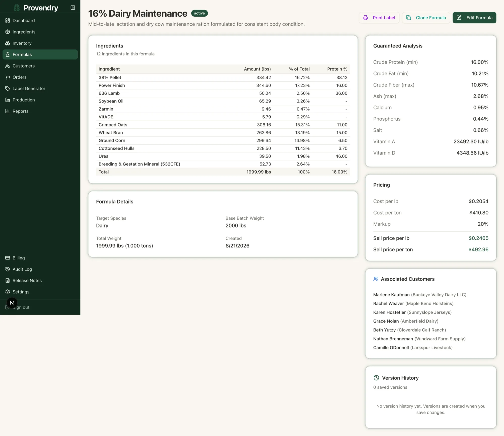This screenshot has width=504, height=436.
Task: Click the Edit Formula button
Action: tap(474, 18)
